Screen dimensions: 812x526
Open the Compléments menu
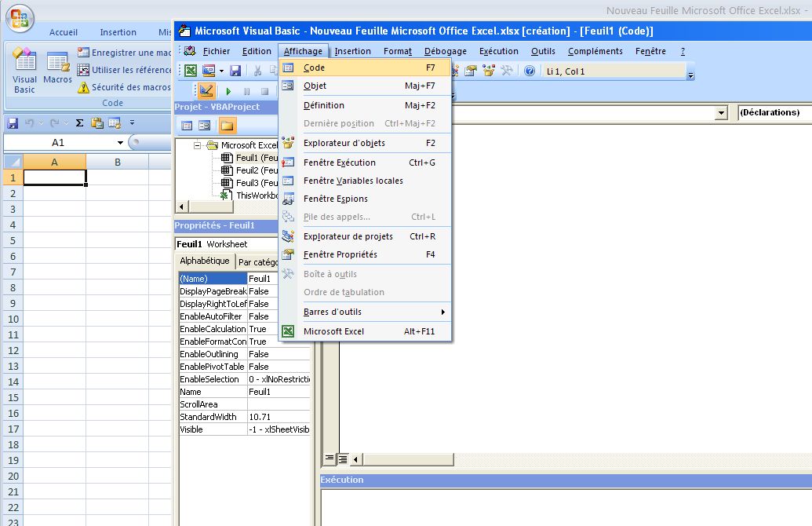click(595, 51)
